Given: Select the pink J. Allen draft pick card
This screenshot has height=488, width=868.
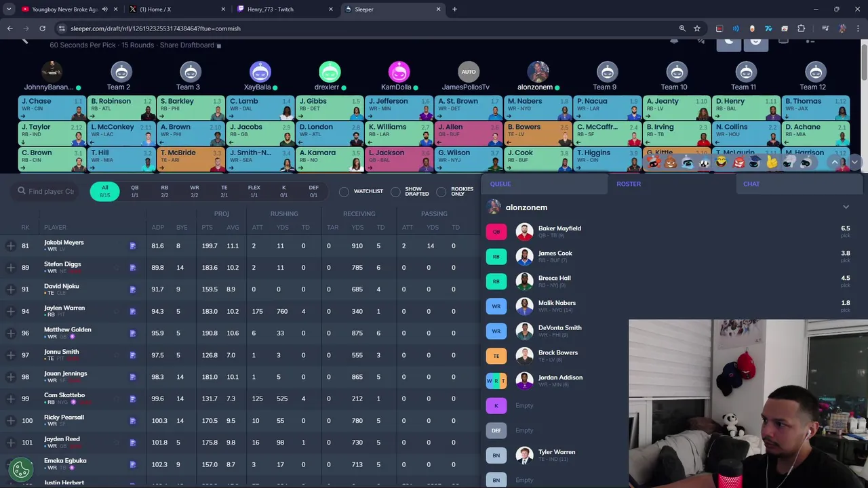Looking at the screenshot, I should click(468, 134).
